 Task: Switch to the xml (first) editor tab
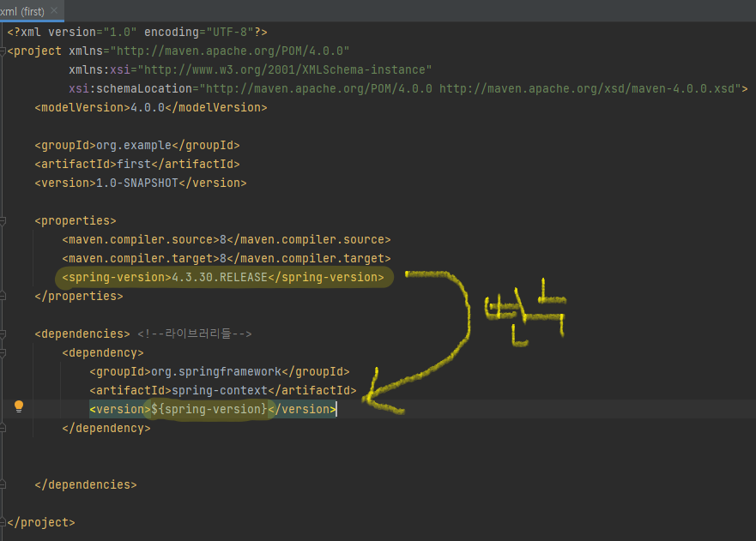coord(26,11)
